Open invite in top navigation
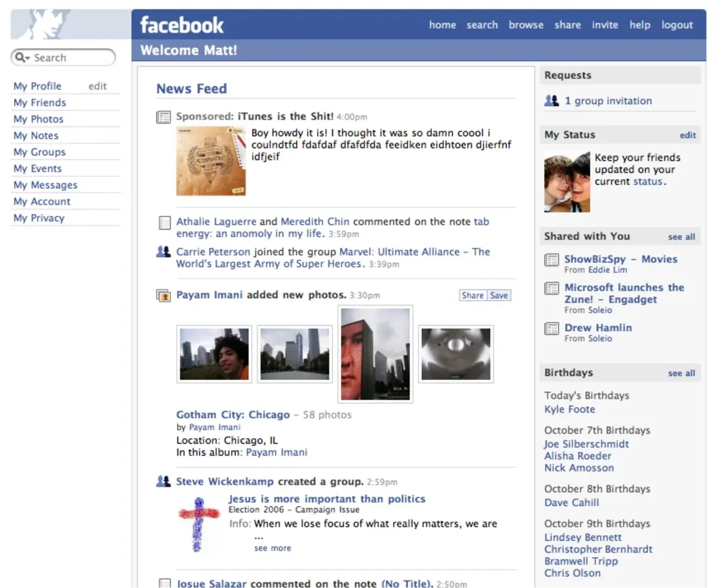719x588 pixels. click(x=605, y=25)
